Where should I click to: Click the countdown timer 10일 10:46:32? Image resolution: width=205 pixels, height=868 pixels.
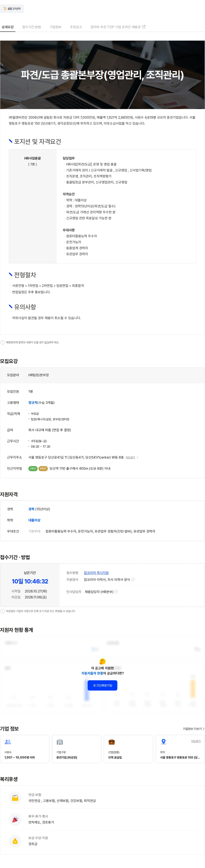[30, 581]
